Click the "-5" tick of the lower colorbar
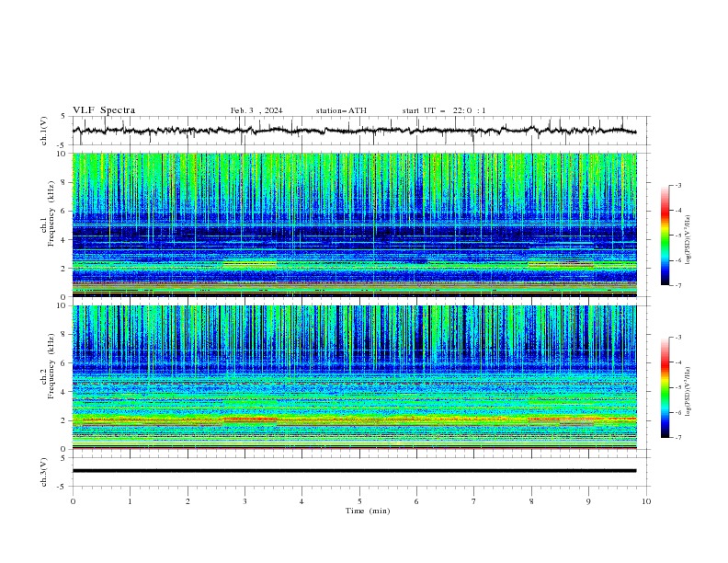Viewport: 728px width, 563px height. pos(677,387)
